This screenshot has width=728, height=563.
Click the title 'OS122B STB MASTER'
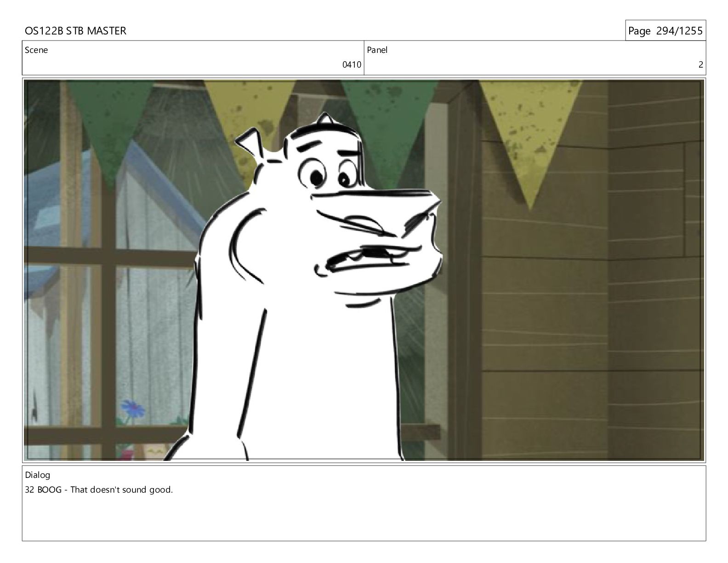[75, 31]
